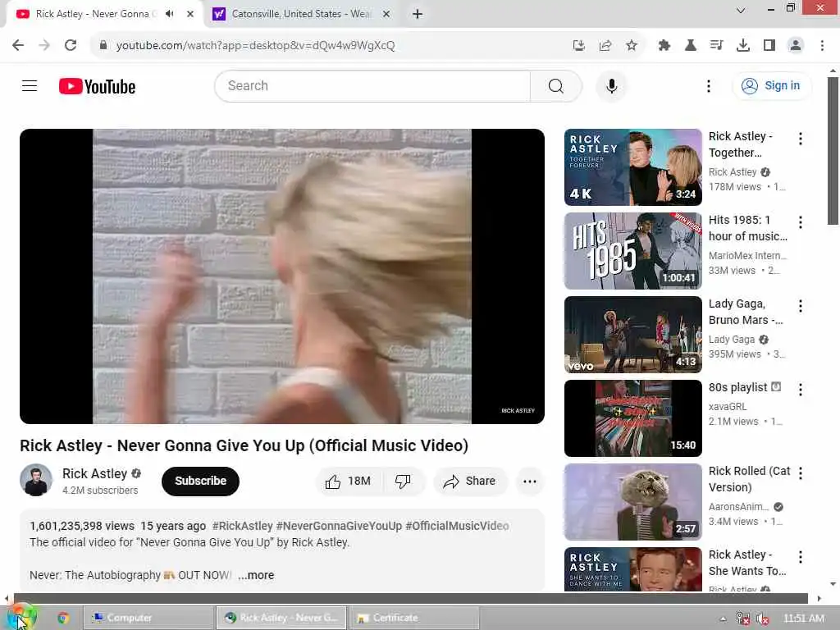The image size is (840, 630).
Task: Open a new browser tab
Action: click(x=418, y=14)
